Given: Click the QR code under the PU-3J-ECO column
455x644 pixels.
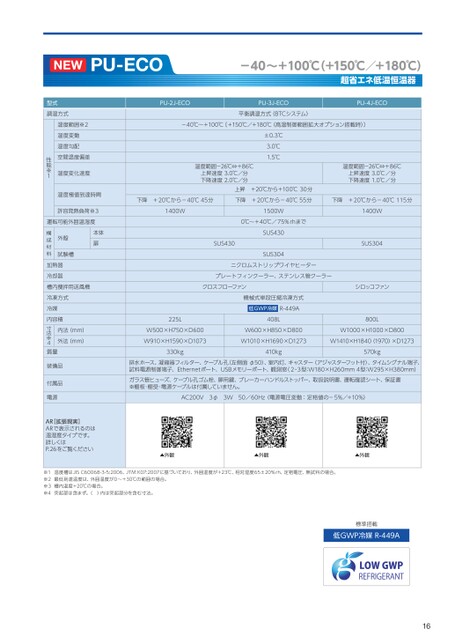Looking at the screenshot, I should [x=271, y=432].
